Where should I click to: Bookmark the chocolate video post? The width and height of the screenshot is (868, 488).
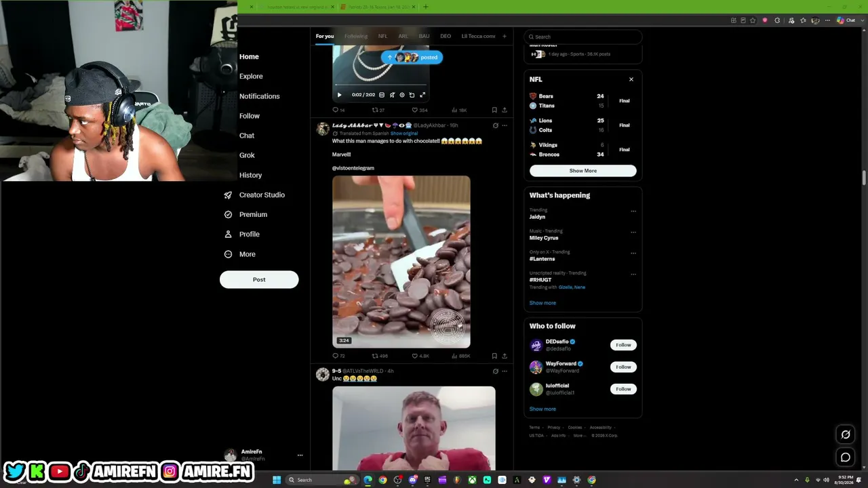494,356
